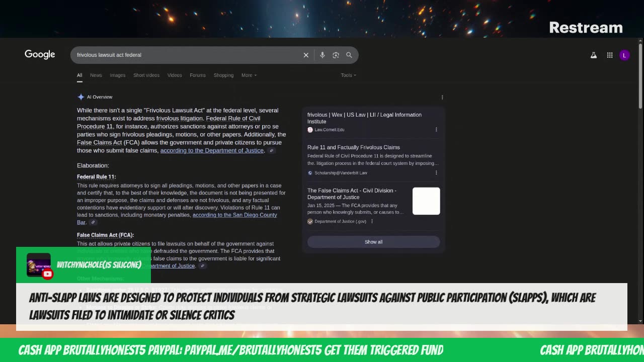Start voice search with microphone icon

point(323,55)
